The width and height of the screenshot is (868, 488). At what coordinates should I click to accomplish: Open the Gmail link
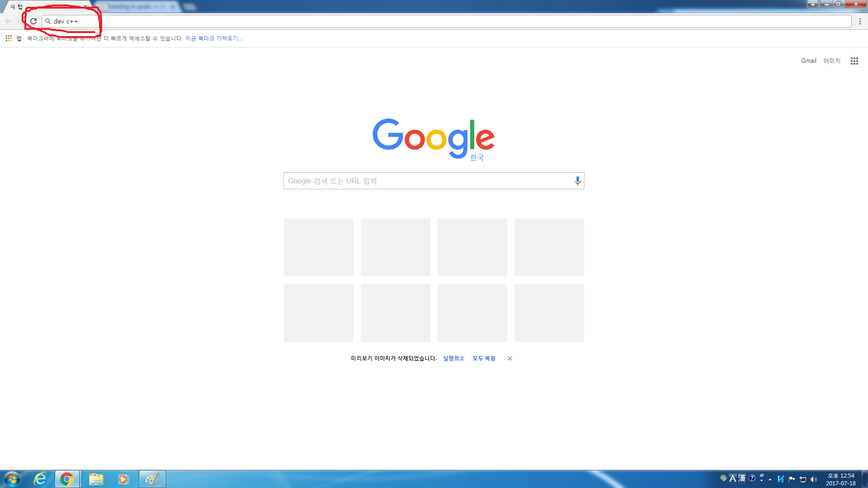click(808, 61)
